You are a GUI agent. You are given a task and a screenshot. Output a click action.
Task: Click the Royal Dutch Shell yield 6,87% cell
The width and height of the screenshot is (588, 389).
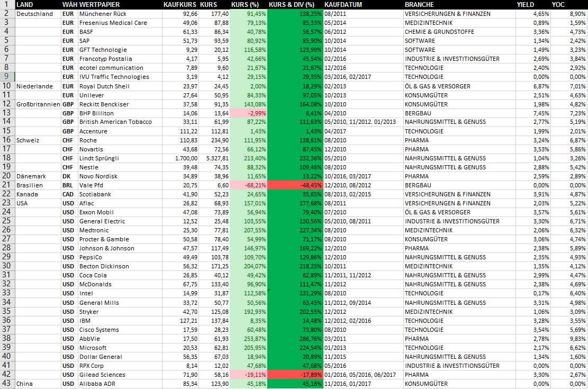533,86
